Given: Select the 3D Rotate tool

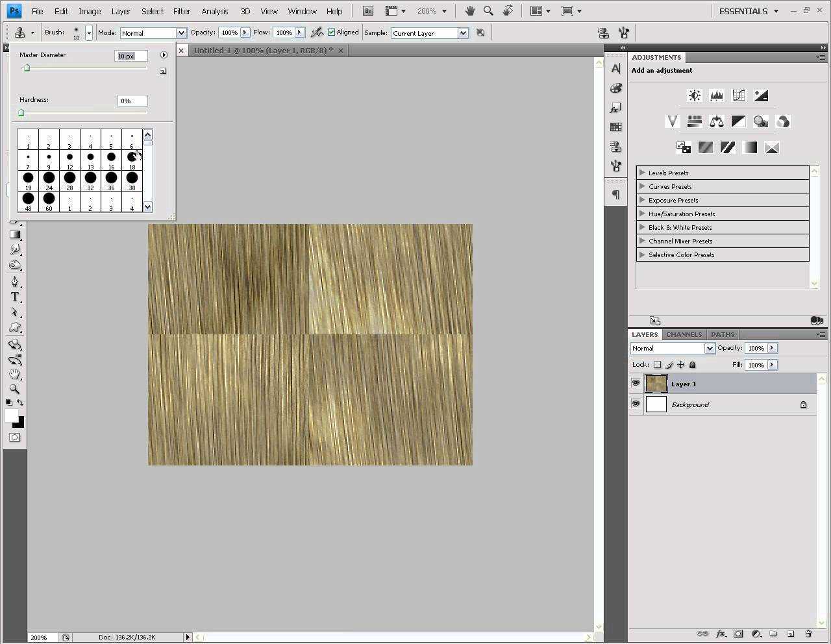Looking at the screenshot, I should 15,345.
